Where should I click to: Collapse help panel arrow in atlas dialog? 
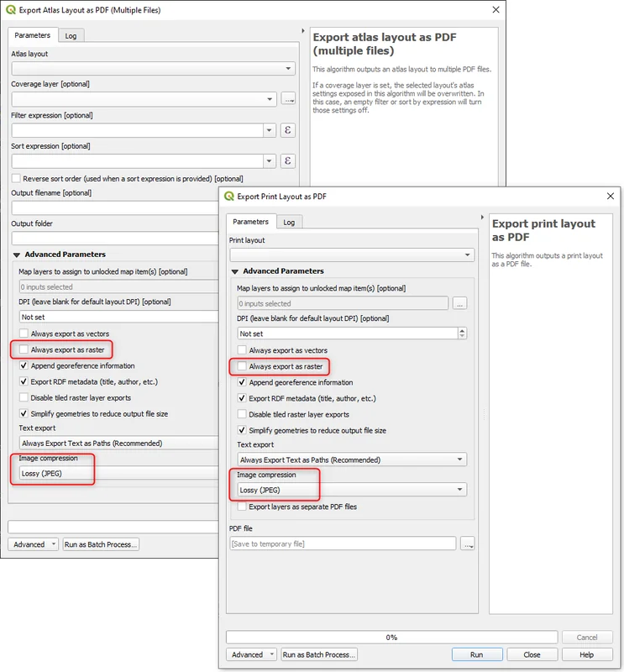(x=303, y=33)
